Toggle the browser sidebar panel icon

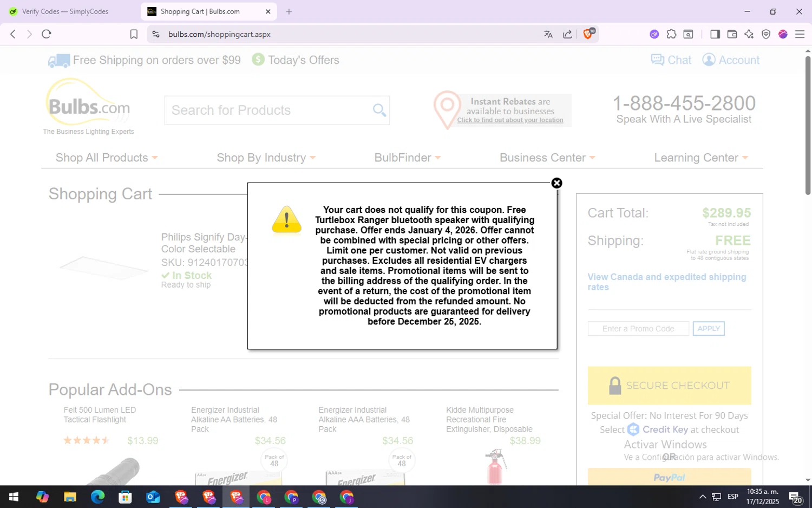[715, 34]
